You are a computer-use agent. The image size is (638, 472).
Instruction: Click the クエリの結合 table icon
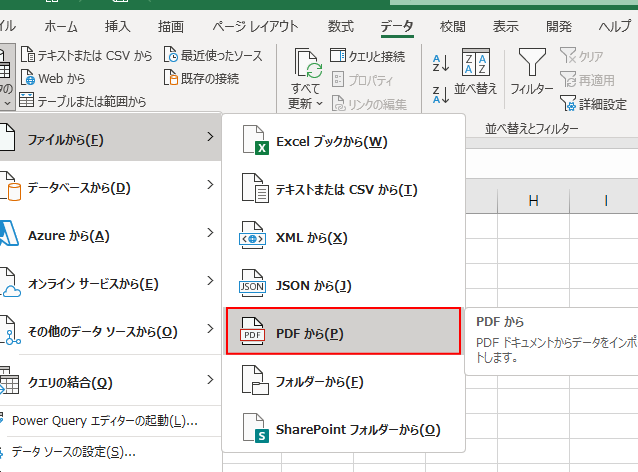point(9,380)
